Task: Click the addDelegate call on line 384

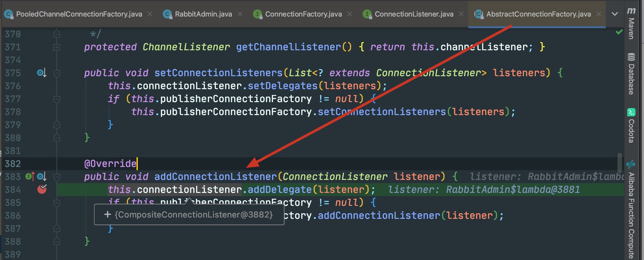Action: tap(280, 189)
